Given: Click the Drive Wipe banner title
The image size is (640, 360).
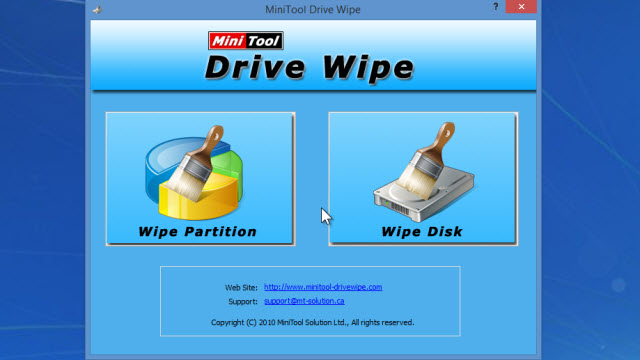Looking at the screenshot, I should 310,67.
